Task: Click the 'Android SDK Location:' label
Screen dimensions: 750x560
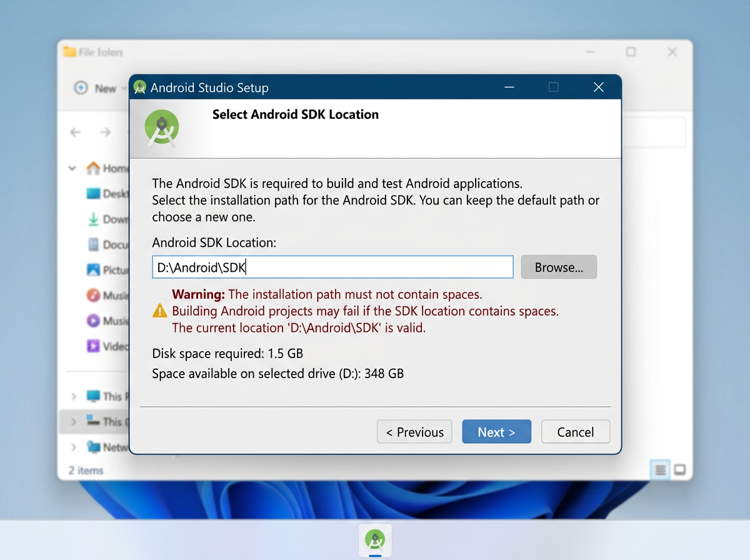Action: coord(214,242)
